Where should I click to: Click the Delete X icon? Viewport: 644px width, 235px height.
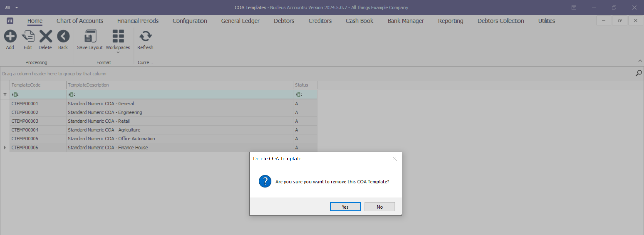point(46,36)
